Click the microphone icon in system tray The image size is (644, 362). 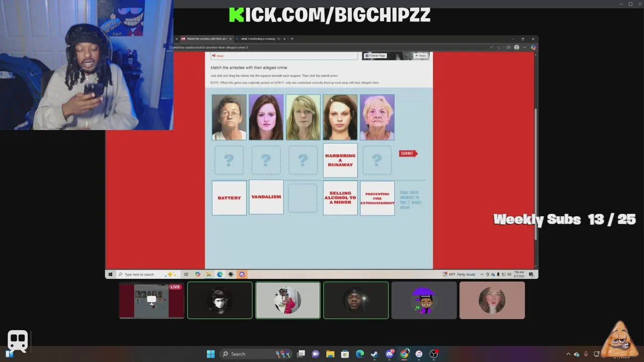[x=586, y=354]
